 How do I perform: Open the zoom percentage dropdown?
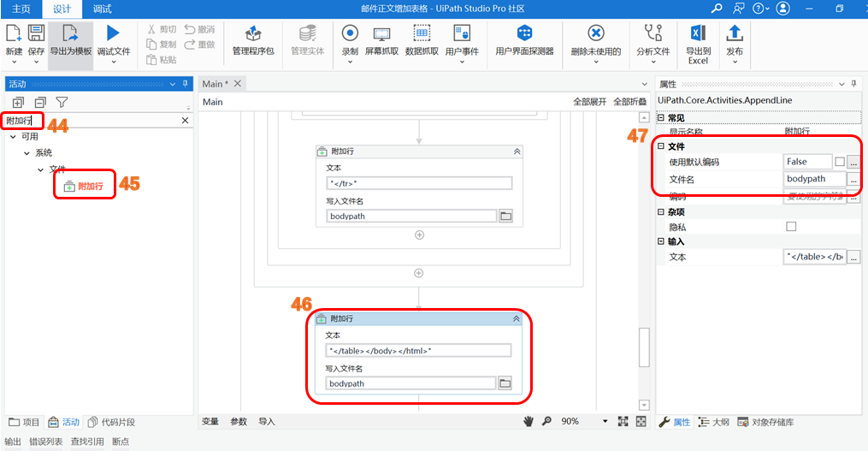pos(605,422)
